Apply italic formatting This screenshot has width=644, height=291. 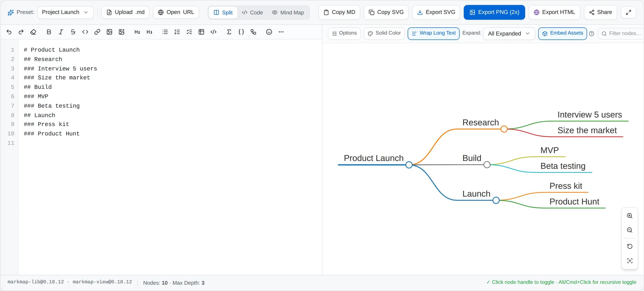[61, 32]
